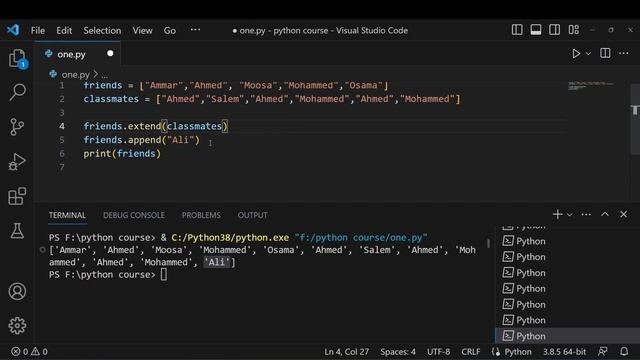This screenshot has width=640, height=360.
Task: Switch to the TERMINAL panel tab
Action: point(67,215)
